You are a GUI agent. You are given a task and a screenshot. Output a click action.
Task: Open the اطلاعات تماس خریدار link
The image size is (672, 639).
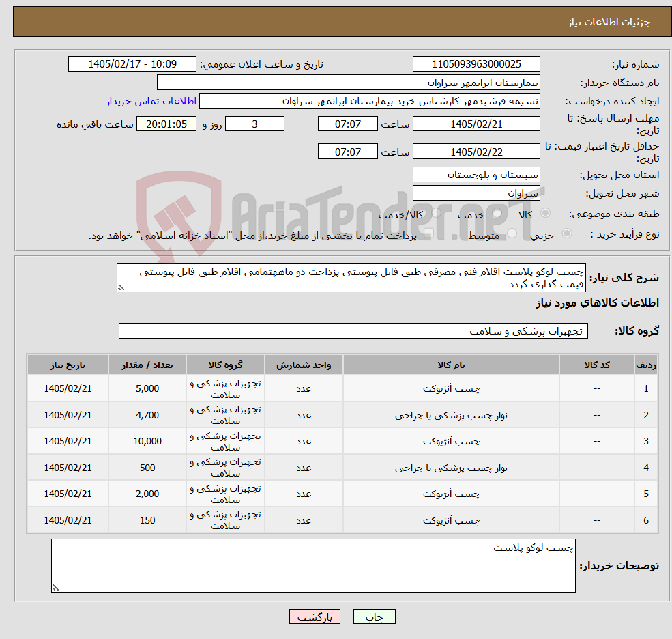151,101
